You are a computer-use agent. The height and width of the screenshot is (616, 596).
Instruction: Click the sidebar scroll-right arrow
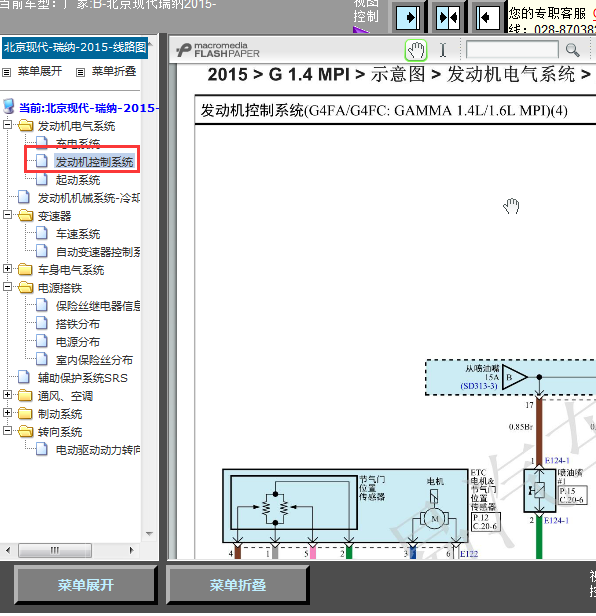click(132, 550)
